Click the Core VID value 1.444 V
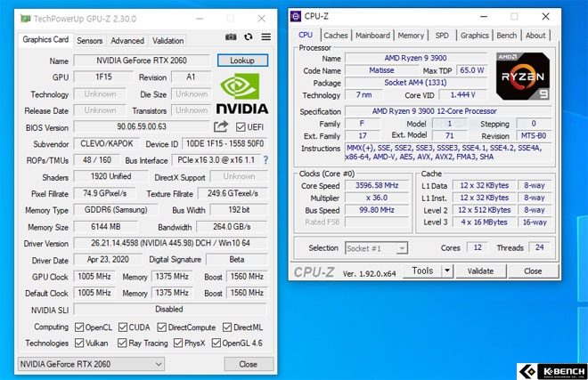Viewport: 588px width, 380px height. [x=462, y=95]
